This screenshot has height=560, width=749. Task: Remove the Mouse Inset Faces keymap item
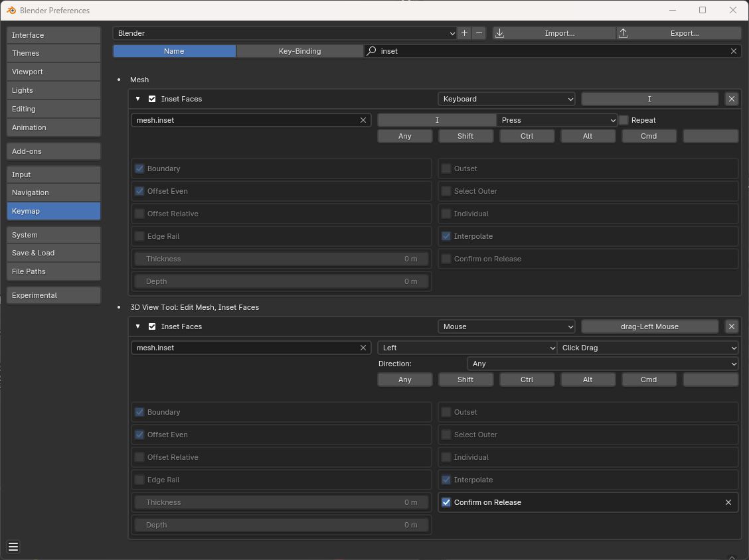pyautogui.click(x=731, y=326)
